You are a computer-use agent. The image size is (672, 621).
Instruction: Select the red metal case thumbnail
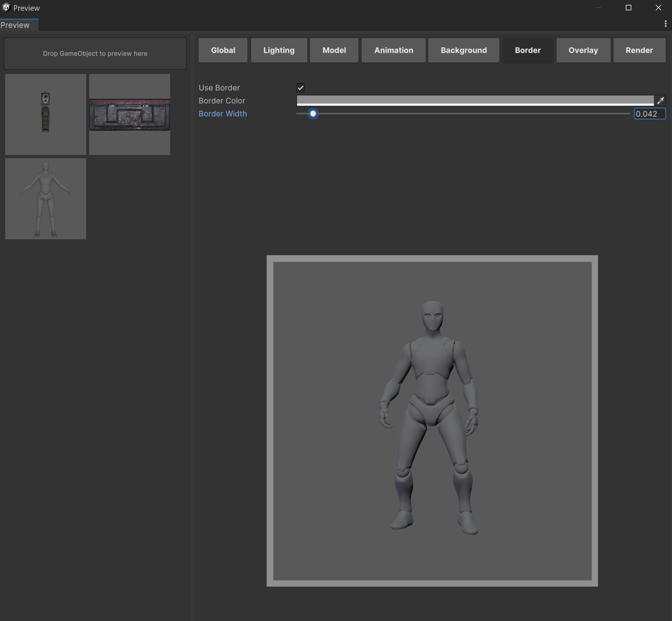(129, 114)
